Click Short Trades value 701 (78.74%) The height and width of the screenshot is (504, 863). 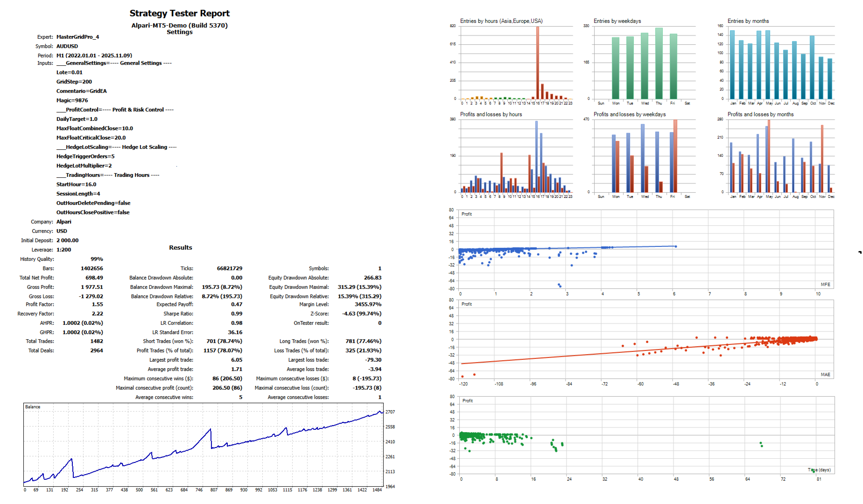(x=225, y=341)
